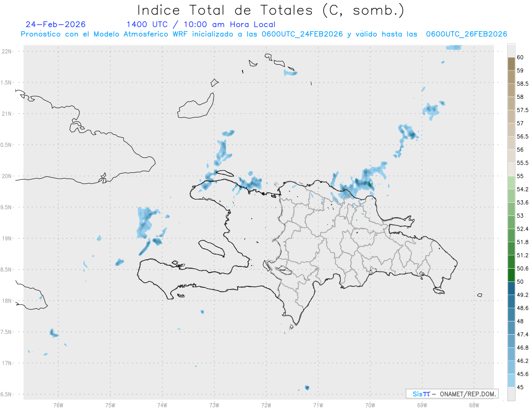532x411 pixels.
Task: Click the '75W' longitude label
Action: (110, 405)
